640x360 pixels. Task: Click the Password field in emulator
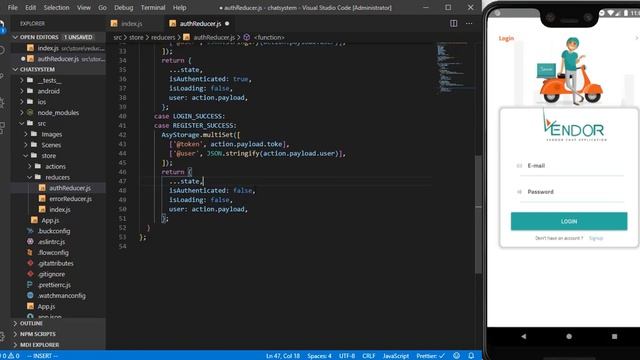point(570,192)
